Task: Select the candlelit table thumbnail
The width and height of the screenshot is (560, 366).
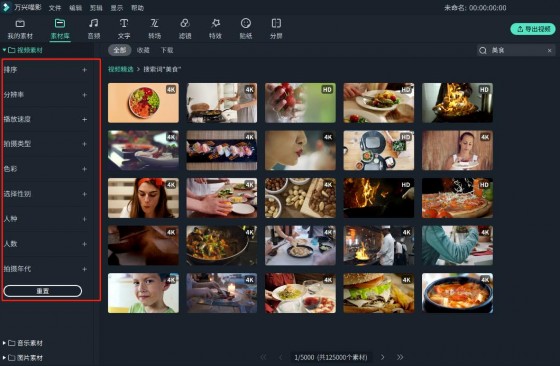Action: coord(222,293)
